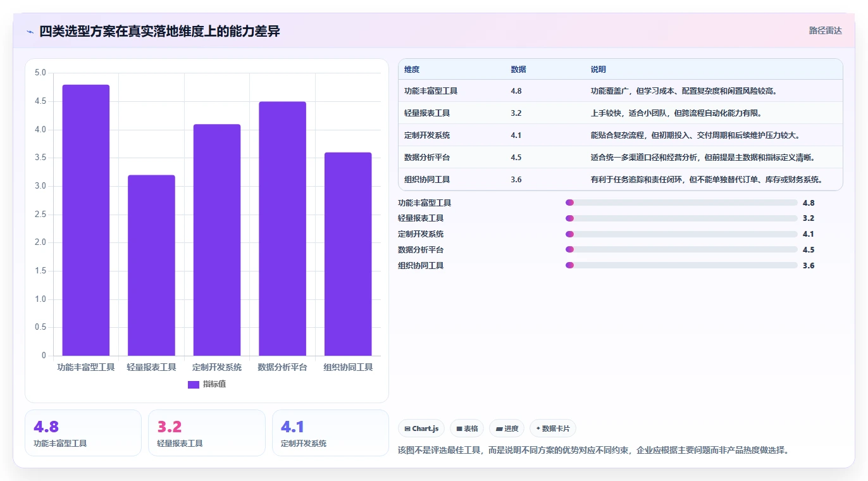The width and height of the screenshot is (868, 481).
Task: Click the progress bar for 功能丰富型工具
Action: pos(681,203)
